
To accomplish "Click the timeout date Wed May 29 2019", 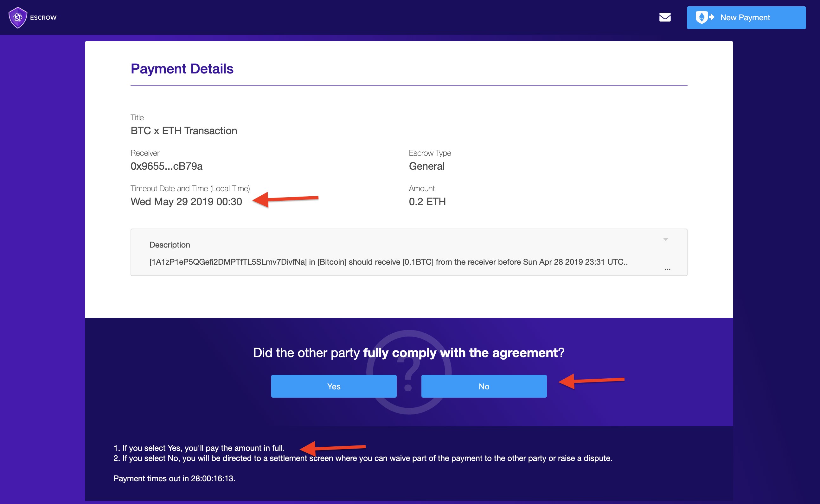I will 186,202.
